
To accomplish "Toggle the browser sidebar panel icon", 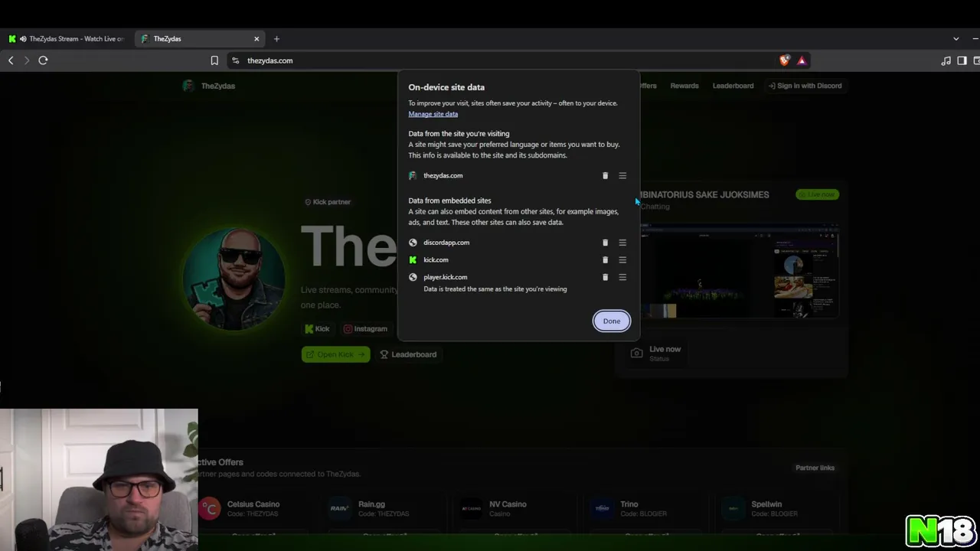I will [x=962, y=60].
